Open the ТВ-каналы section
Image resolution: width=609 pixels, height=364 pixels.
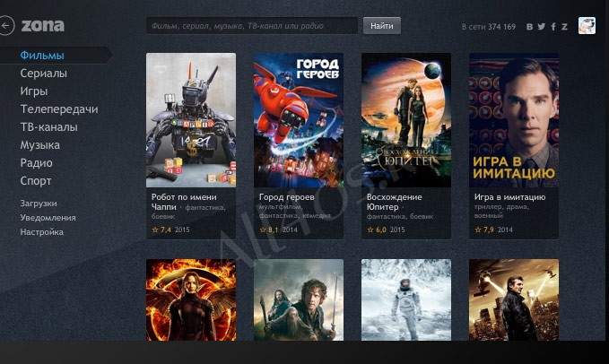49,127
